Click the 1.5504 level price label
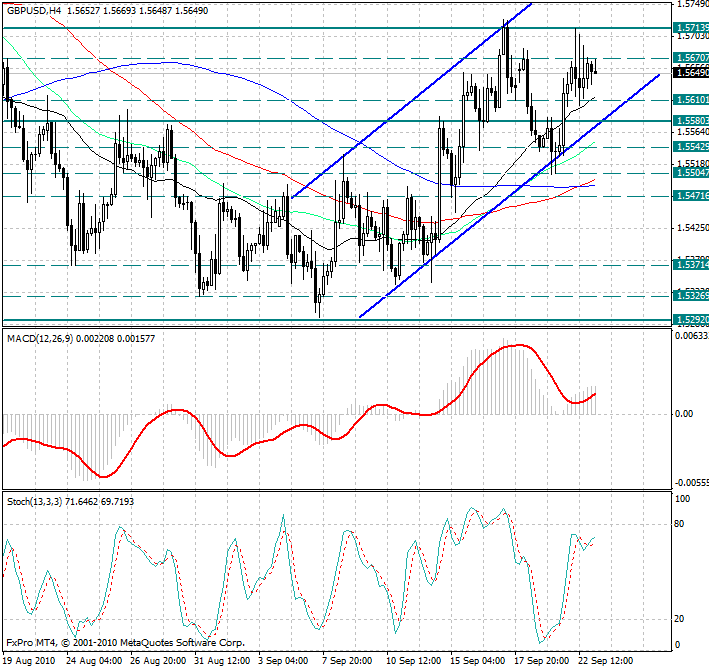 [x=691, y=172]
